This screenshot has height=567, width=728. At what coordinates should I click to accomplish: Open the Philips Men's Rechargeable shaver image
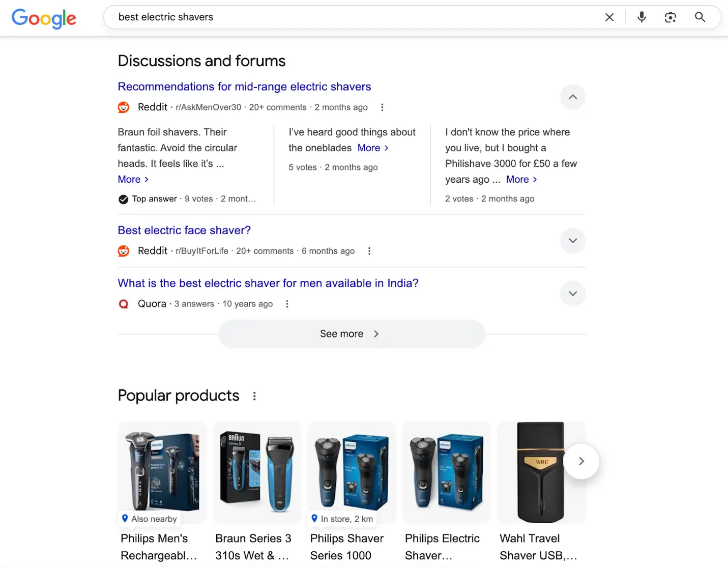point(162,471)
